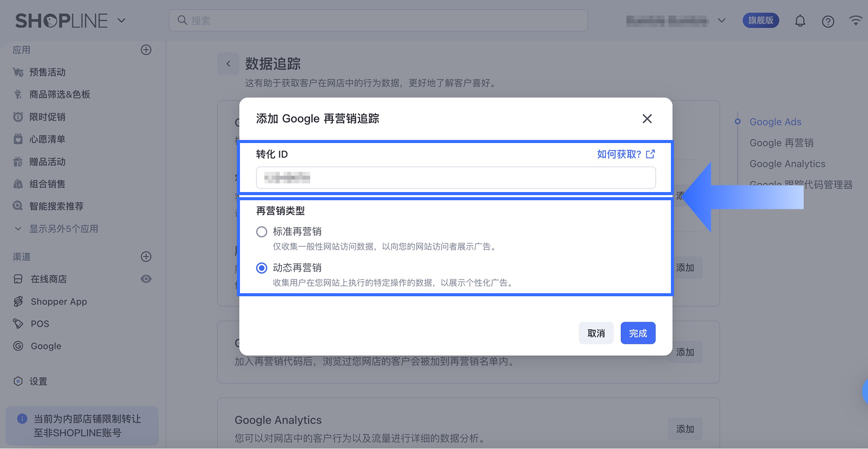Screen dimensions: 868x449
Task: Click the plus icon beside 渠道
Action: (146, 256)
